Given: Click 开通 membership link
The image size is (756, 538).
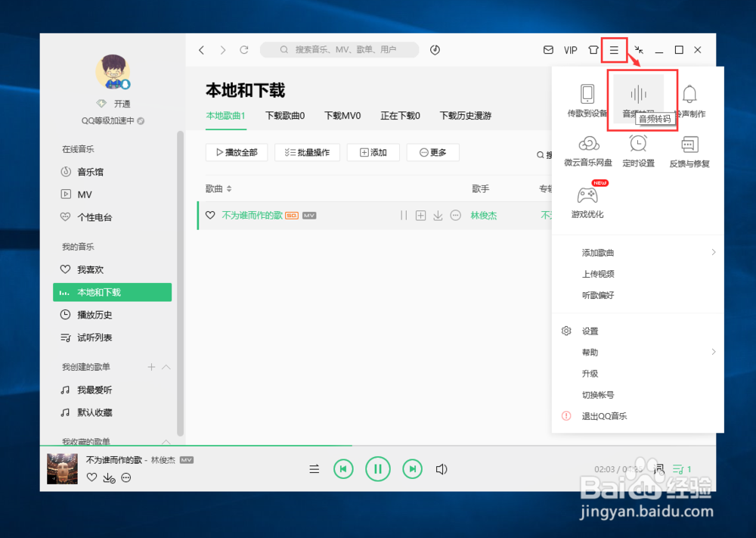Looking at the screenshot, I should pyautogui.click(x=122, y=104).
